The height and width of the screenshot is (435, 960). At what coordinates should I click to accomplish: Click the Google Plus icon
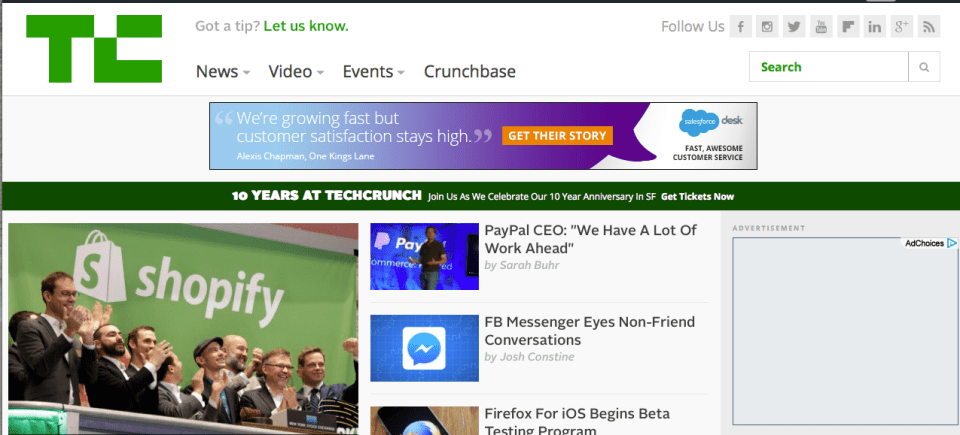(902, 27)
